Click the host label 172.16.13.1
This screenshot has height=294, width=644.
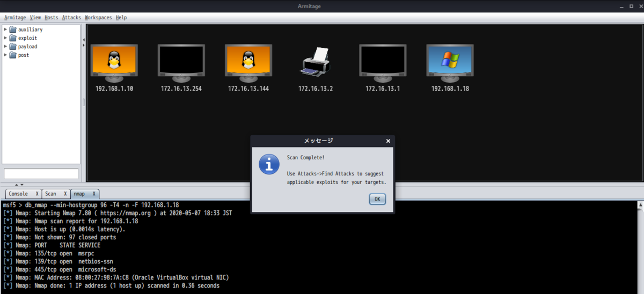click(383, 89)
